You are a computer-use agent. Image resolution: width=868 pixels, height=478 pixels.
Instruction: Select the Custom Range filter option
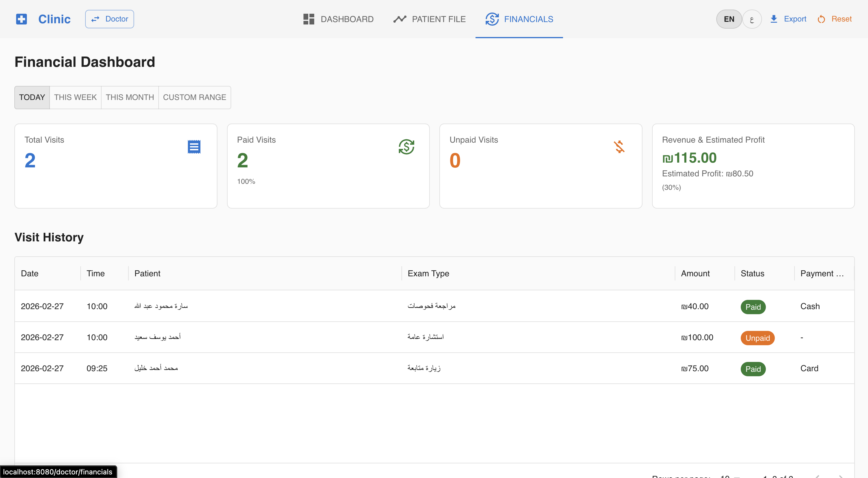coord(195,97)
